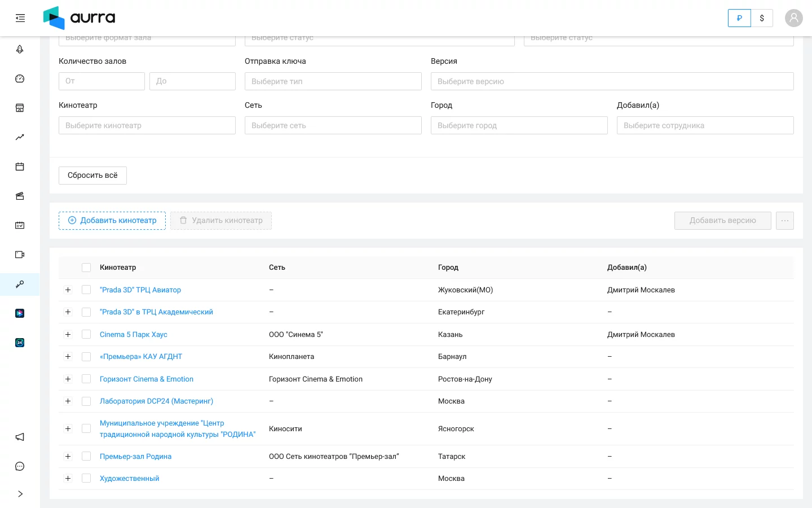
Task: Open the dashboard speedometer icon
Action: click(20, 79)
